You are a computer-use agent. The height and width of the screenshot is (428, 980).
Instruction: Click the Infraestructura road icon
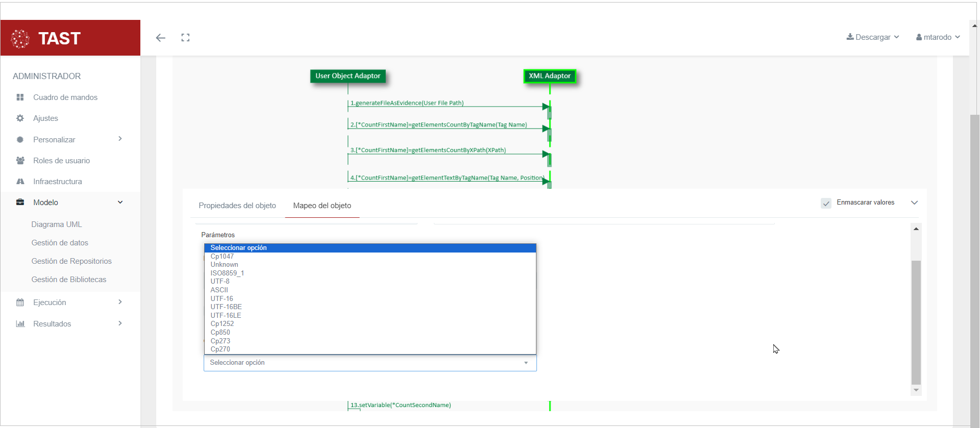tap(20, 182)
